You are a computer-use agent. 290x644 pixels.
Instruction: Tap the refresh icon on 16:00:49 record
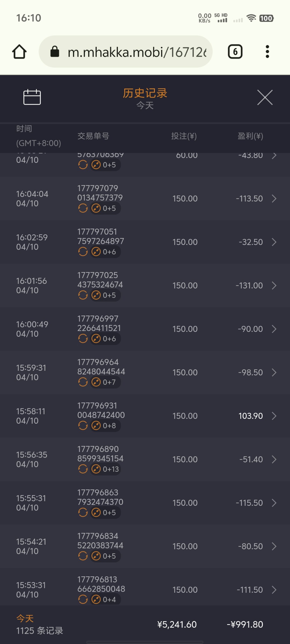[83, 339]
